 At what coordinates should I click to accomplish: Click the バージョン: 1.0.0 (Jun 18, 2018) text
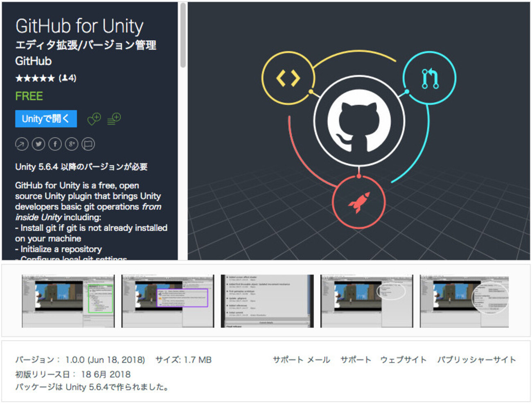80,360
